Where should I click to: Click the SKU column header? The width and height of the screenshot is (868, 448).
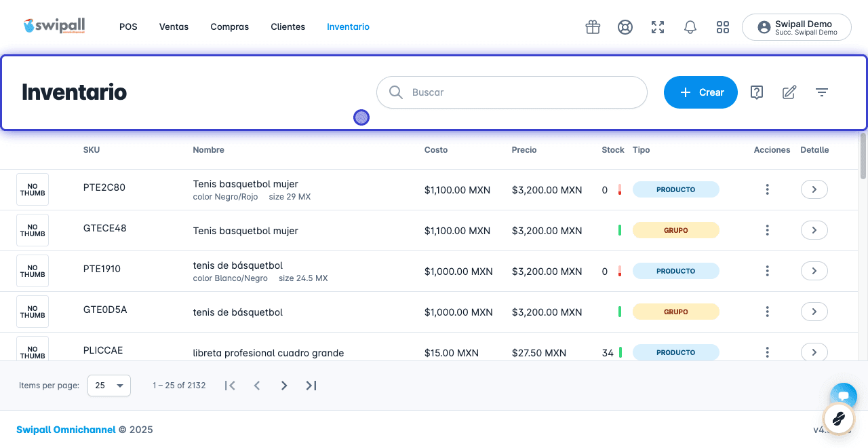[x=92, y=150]
